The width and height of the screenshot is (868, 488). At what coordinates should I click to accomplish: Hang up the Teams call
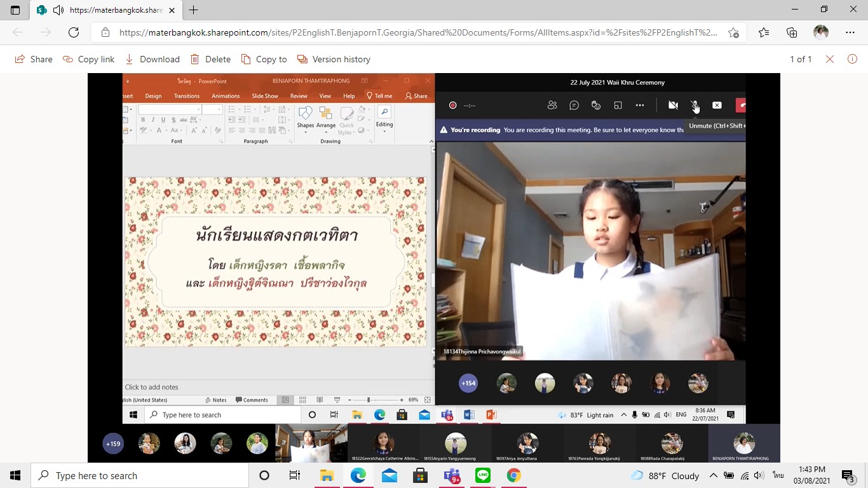point(741,105)
